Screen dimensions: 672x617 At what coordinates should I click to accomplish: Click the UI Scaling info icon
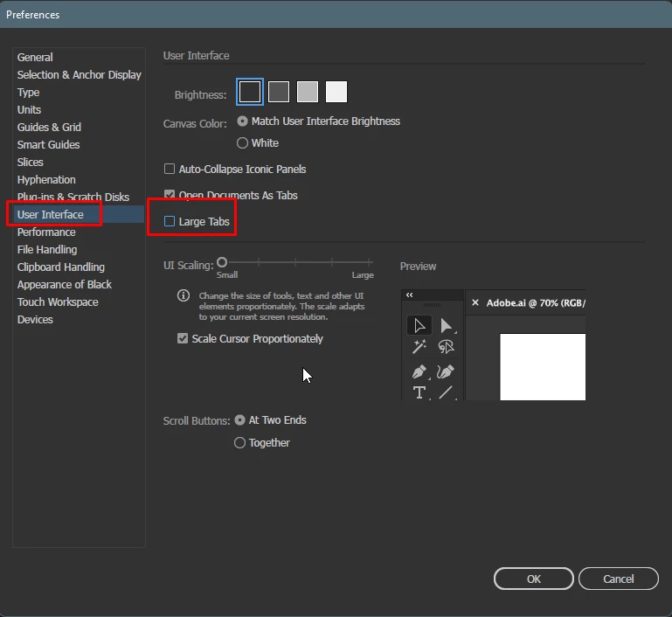pos(184,295)
